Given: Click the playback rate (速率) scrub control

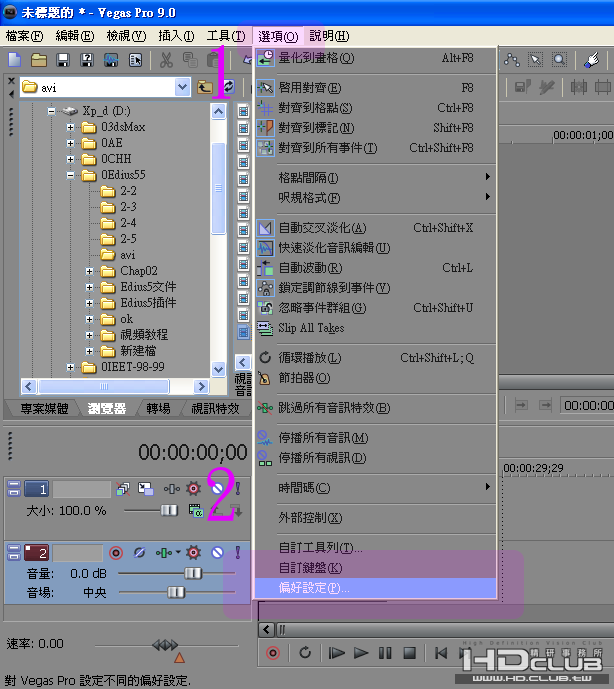Looking at the screenshot, I should point(167,646).
